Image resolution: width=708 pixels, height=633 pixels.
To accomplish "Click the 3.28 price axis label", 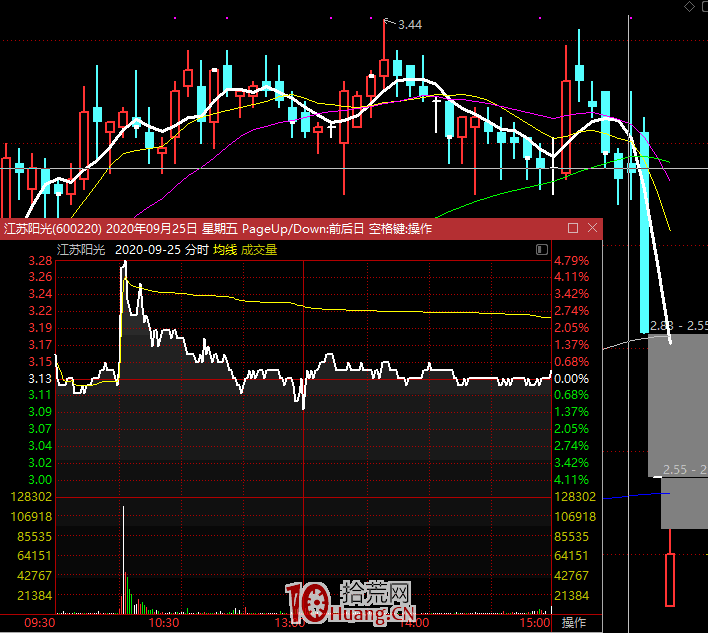I will pyautogui.click(x=40, y=261).
